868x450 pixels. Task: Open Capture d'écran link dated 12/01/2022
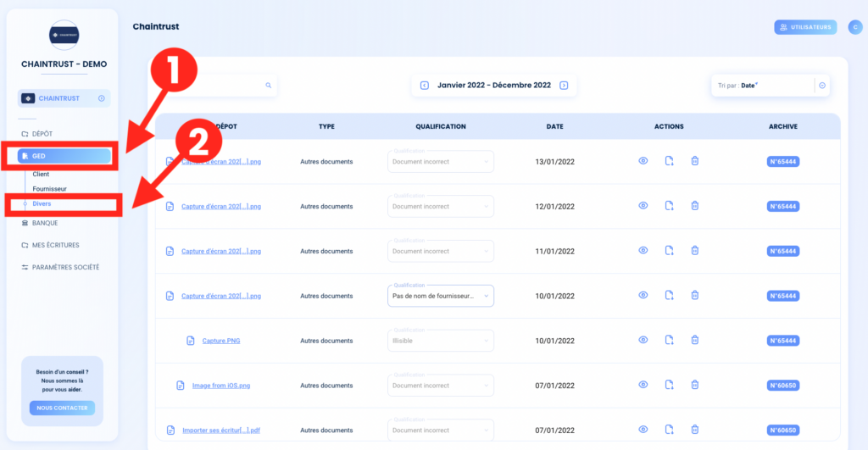point(221,207)
